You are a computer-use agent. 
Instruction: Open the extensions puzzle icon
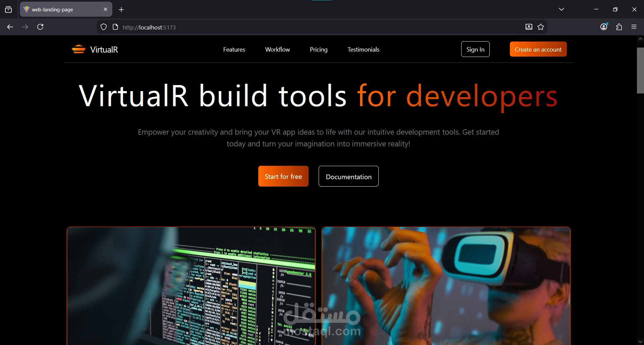pos(619,27)
